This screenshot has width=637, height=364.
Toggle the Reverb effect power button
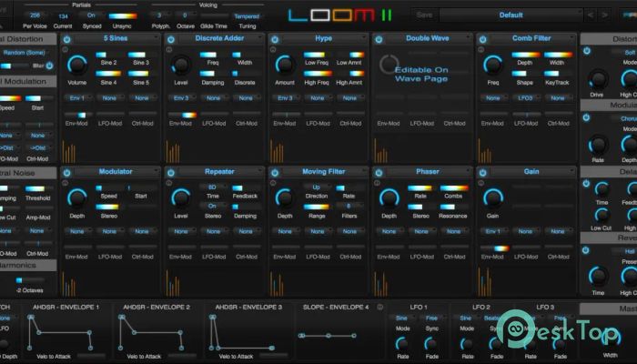[x=586, y=250]
